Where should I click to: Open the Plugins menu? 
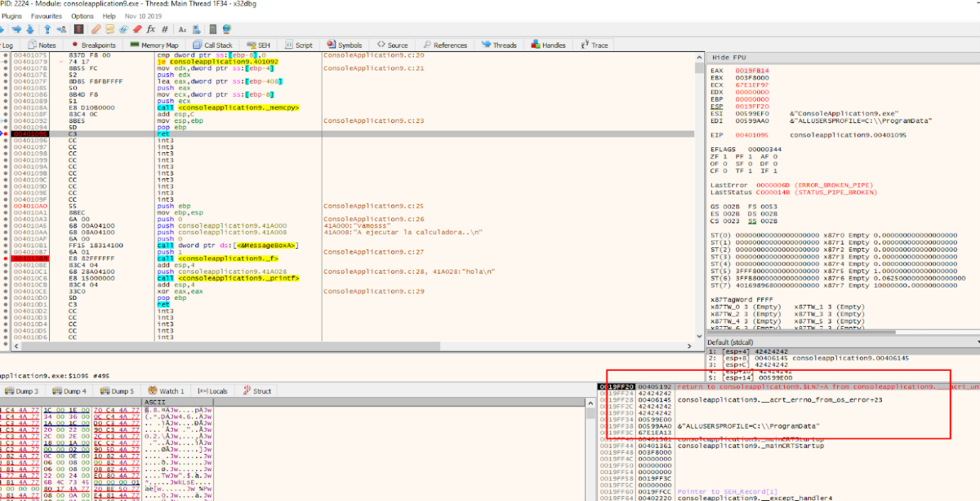coord(11,16)
